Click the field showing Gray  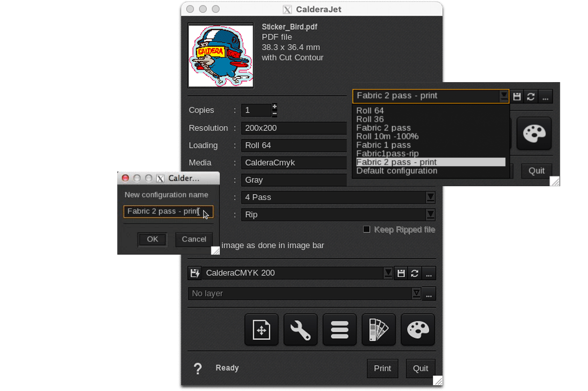coord(294,180)
